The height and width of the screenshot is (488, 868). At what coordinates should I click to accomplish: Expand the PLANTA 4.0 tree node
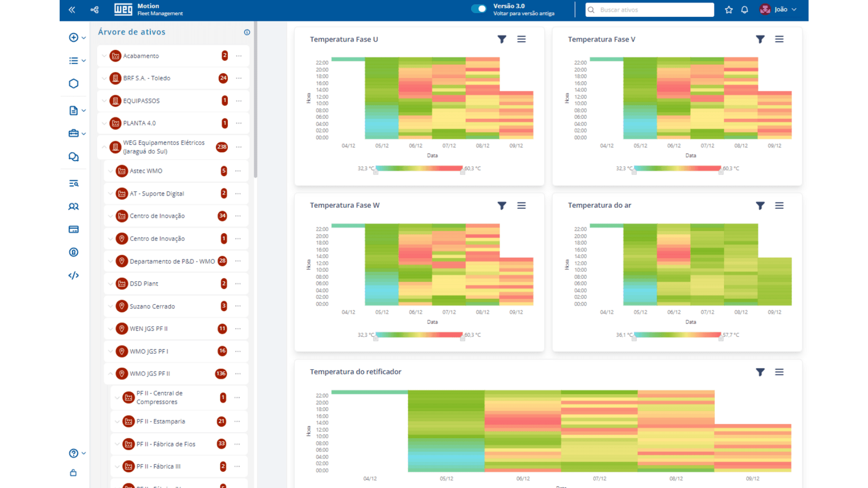(x=104, y=123)
